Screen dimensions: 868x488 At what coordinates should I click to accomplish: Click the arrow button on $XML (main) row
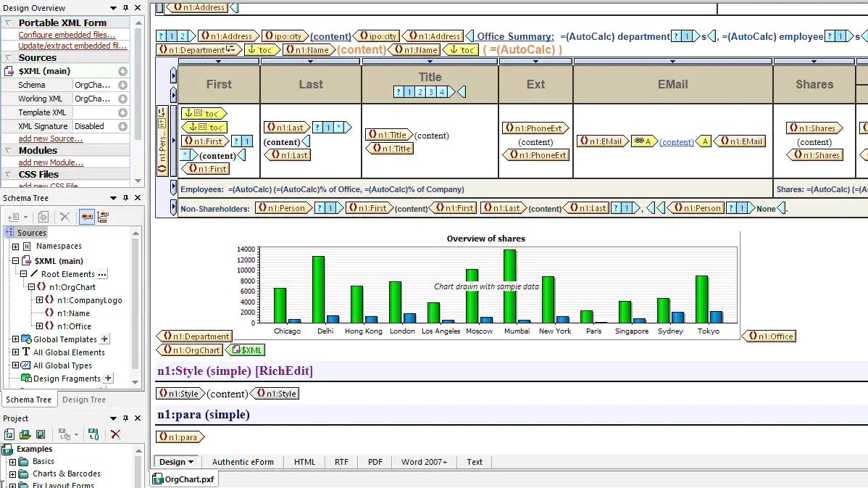[x=123, y=71]
